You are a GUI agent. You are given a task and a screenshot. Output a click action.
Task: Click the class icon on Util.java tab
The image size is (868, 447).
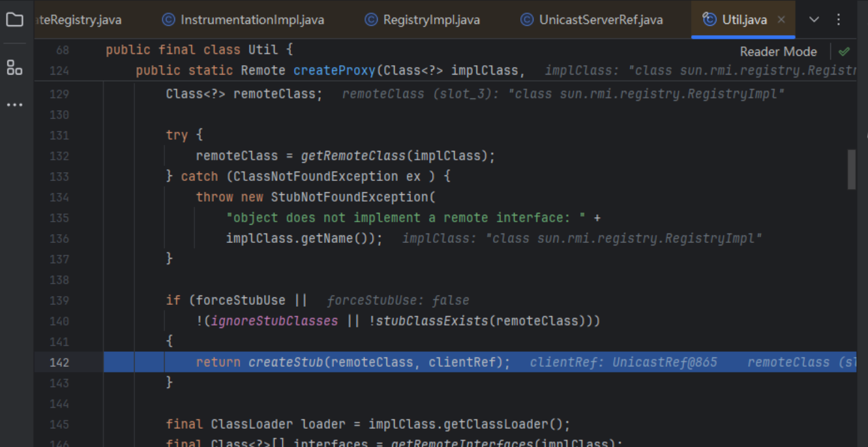pyautogui.click(x=709, y=19)
